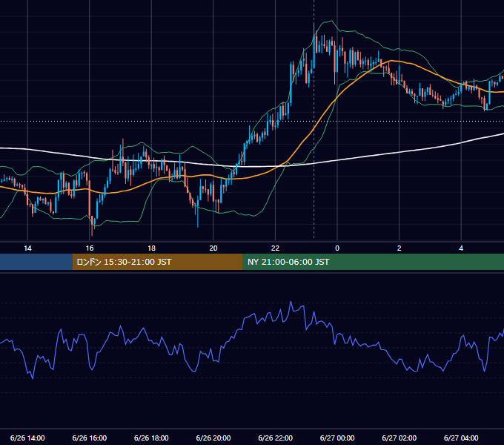
Task: Click hour label 0 on price axis
Action: (x=337, y=248)
